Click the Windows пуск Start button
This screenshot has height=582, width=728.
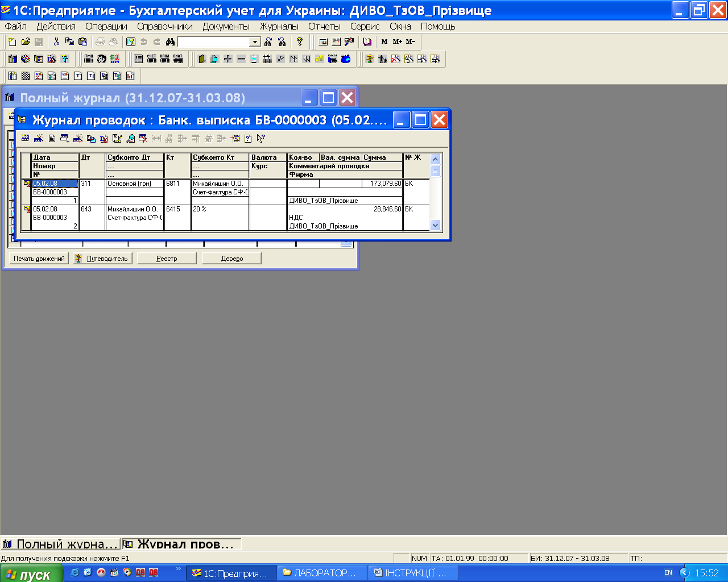point(31,573)
